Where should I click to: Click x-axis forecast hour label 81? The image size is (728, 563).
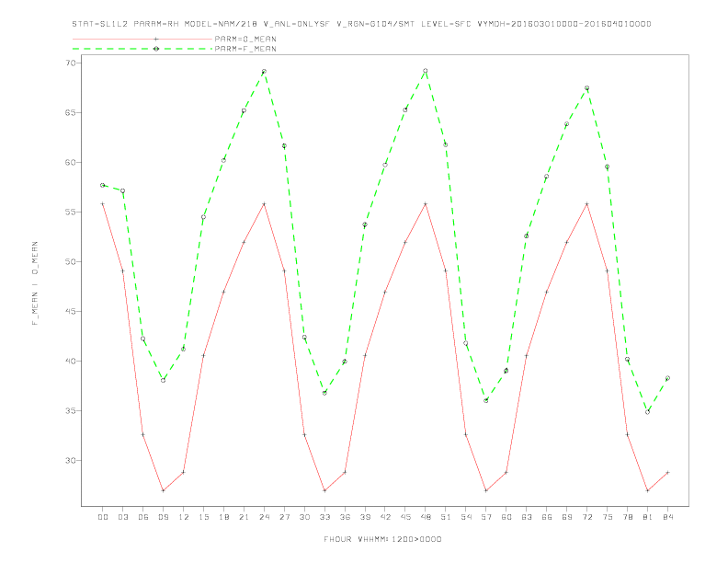648,517
